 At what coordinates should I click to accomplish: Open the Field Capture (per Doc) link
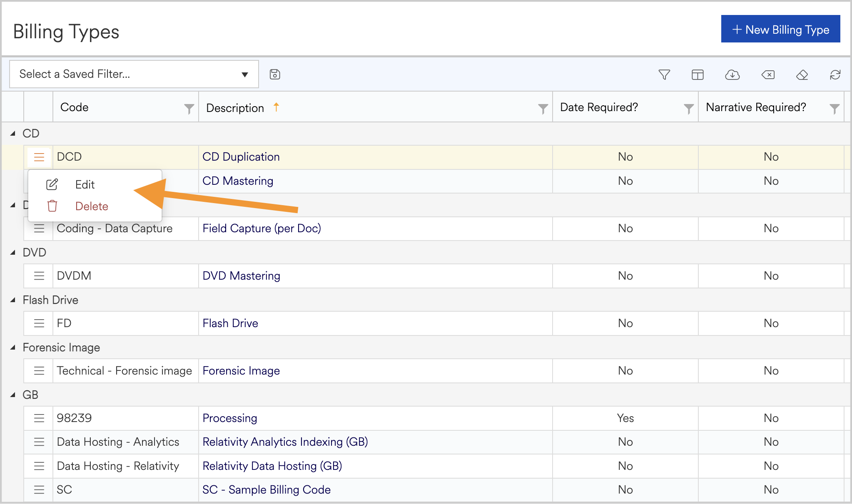click(262, 228)
